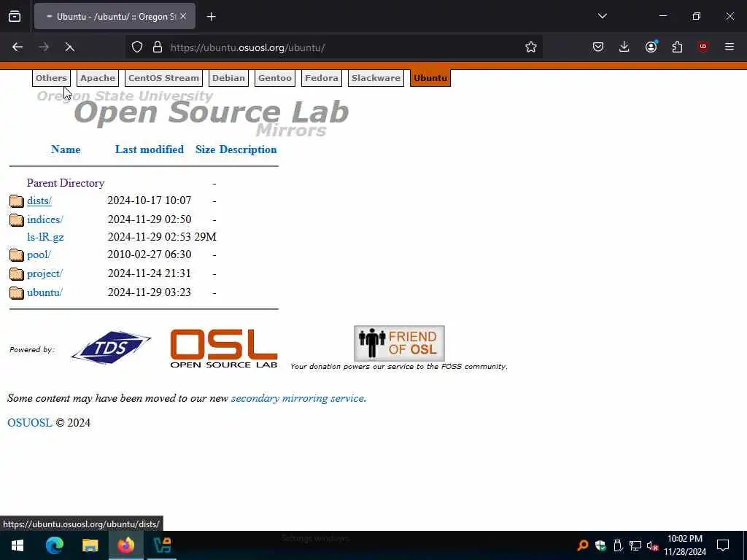The image size is (747, 560).
Task: Click the site security padlock icon
Action: pos(158,47)
